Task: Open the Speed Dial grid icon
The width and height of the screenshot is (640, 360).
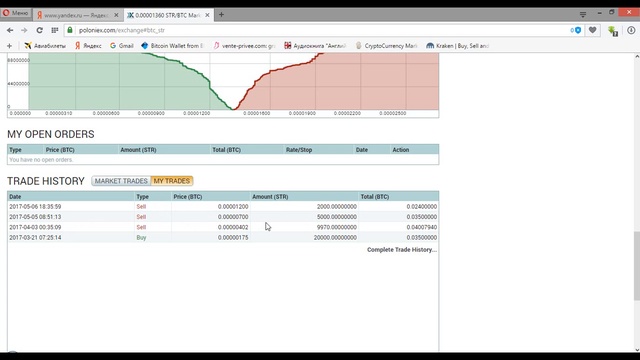Action: [x=55, y=30]
